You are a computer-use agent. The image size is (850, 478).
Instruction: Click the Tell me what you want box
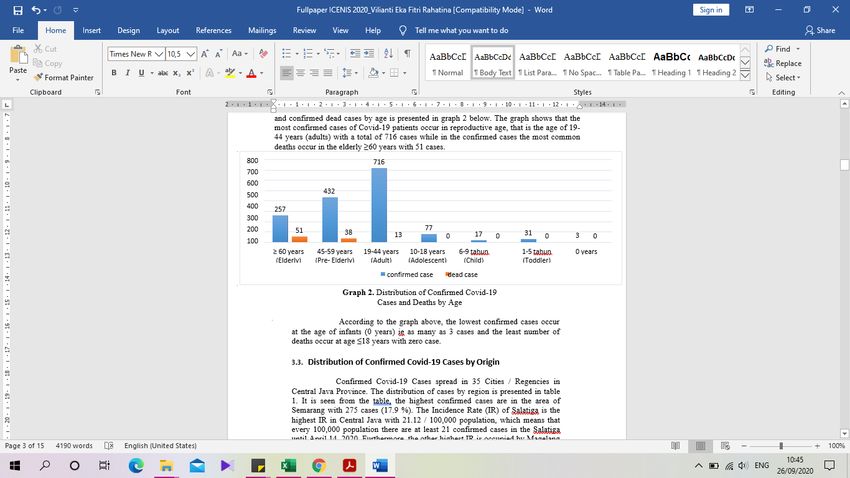point(461,30)
